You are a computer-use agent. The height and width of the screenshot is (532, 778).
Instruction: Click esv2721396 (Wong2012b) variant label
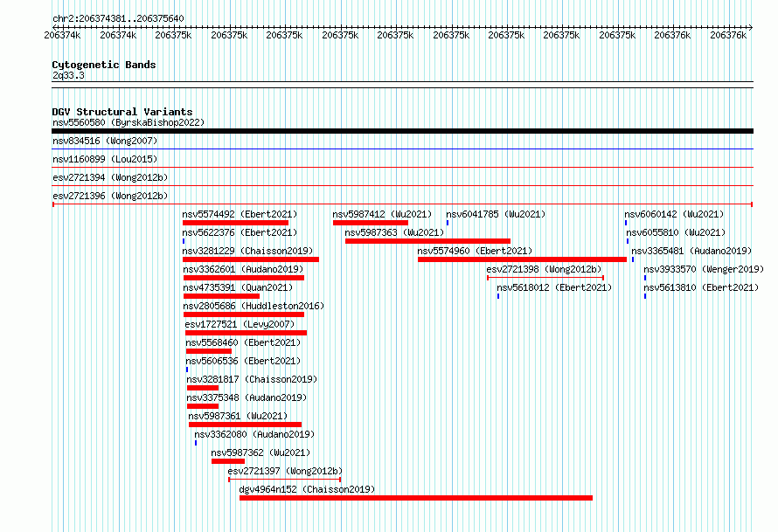point(110,196)
